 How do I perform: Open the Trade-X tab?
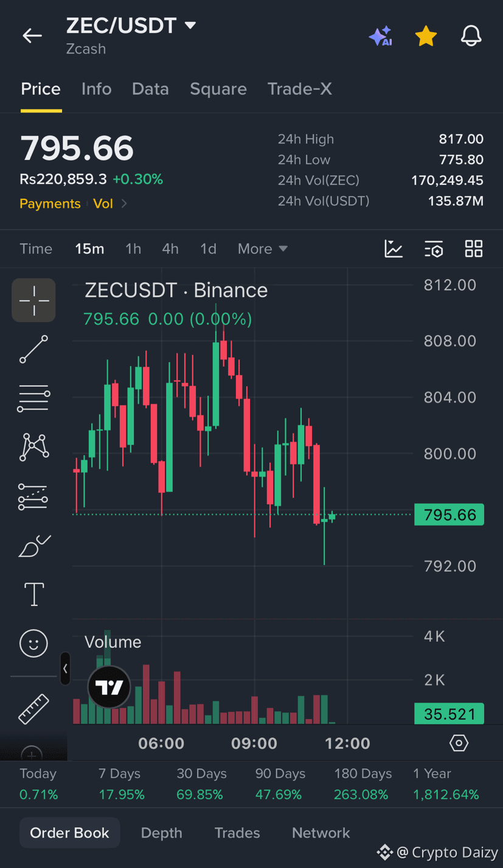tap(300, 89)
